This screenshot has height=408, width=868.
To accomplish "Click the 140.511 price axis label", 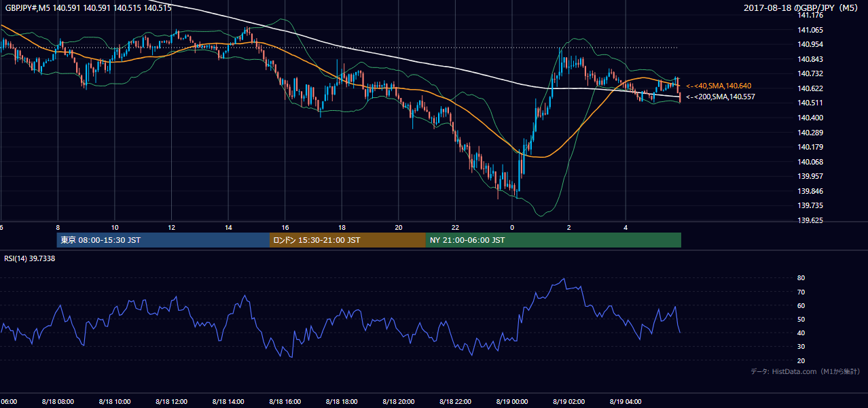I will [811, 103].
